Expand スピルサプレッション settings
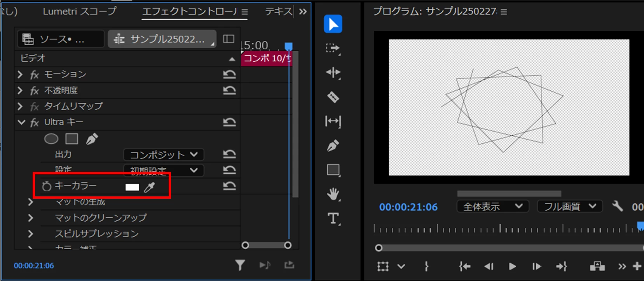This screenshot has height=281, width=644. (x=30, y=234)
